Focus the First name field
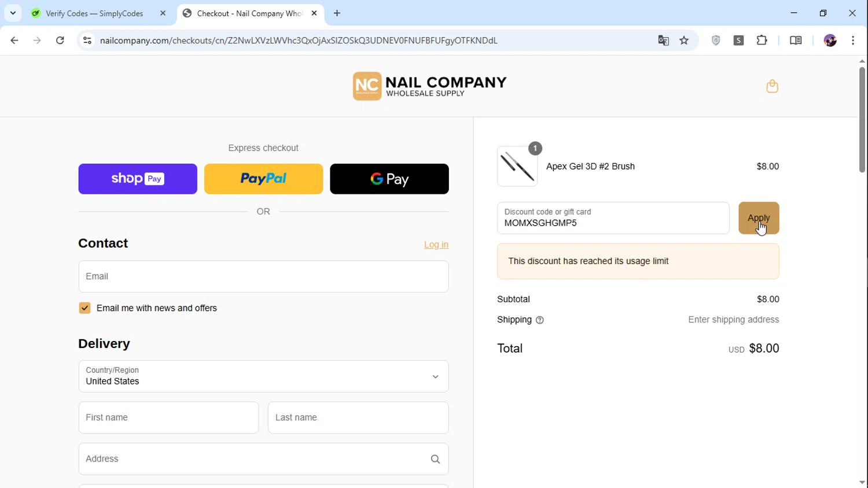Screen dimensions: 868x488 (x=168, y=417)
